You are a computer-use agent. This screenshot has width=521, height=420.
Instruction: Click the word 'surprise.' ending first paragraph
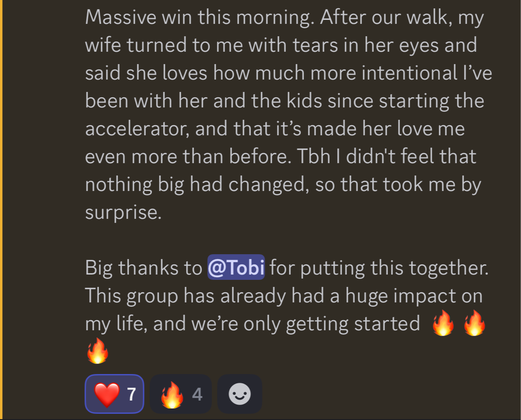(x=123, y=213)
